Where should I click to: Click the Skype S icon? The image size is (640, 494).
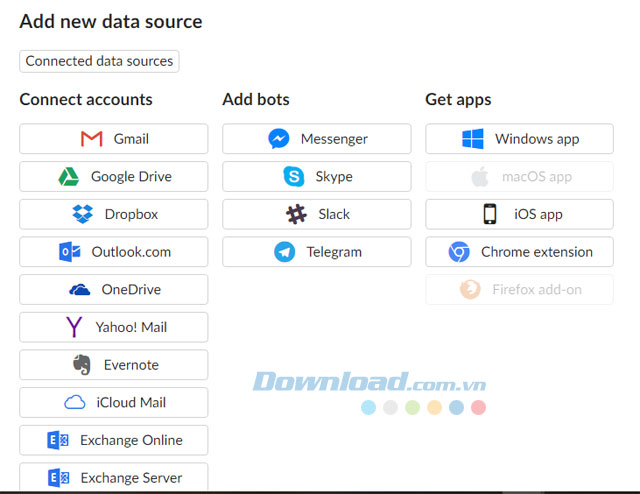click(293, 176)
